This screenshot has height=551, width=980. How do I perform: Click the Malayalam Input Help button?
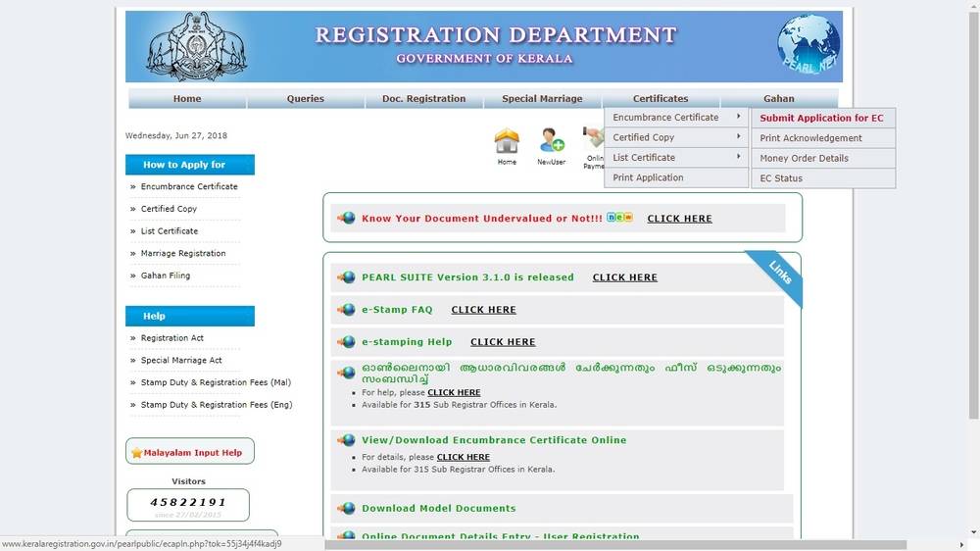(190, 452)
